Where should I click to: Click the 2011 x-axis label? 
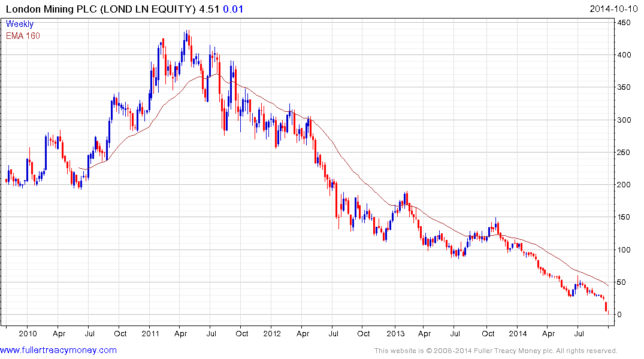pos(150,333)
